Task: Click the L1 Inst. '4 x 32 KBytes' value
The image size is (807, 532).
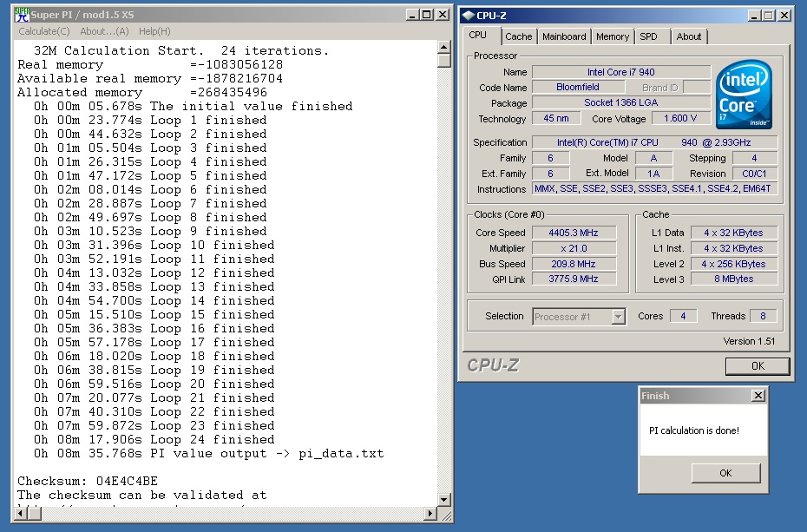Action: coord(734,248)
